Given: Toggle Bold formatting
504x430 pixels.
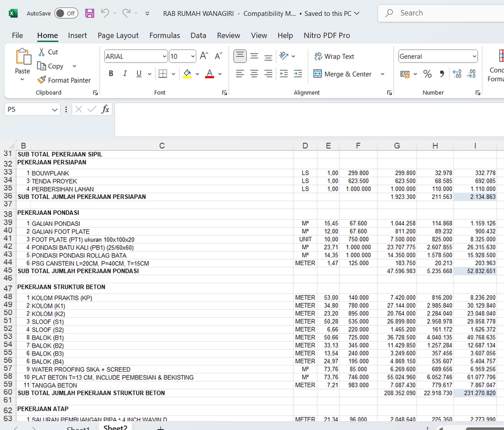Looking at the screenshot, I should 111,74.
